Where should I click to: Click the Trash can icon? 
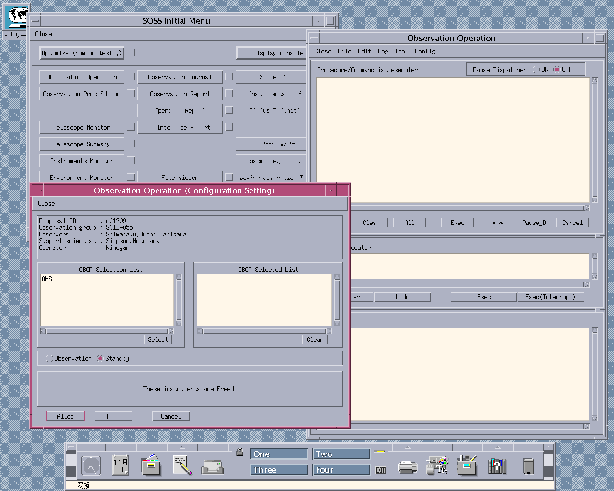(x=528, y=466)
